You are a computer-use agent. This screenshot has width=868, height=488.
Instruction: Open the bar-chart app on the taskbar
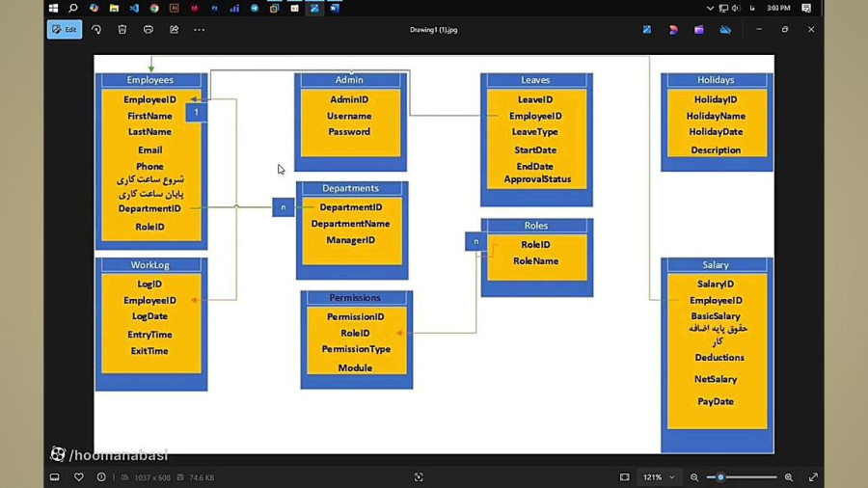234,8
